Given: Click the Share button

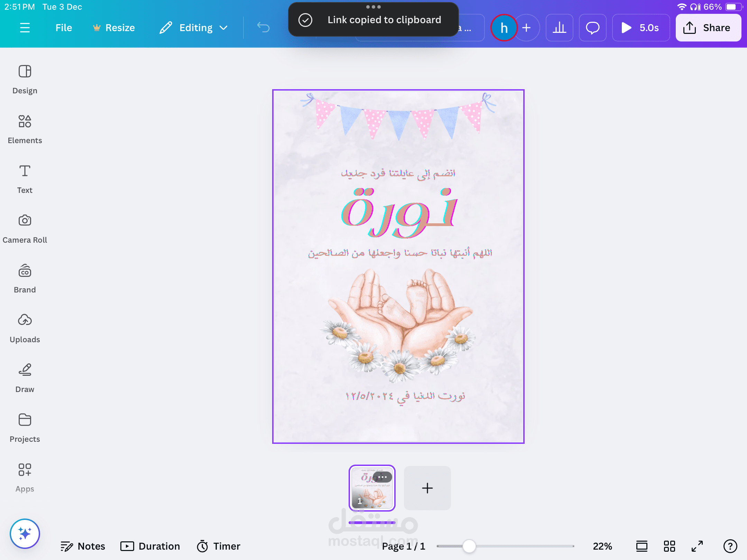Looking at the screenshot, I should tap(708, 28).
